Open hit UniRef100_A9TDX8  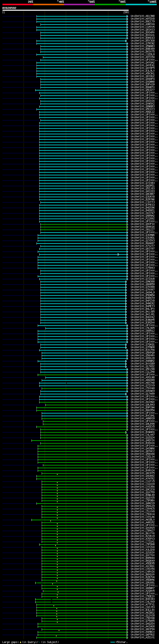[x=143, y=19]
